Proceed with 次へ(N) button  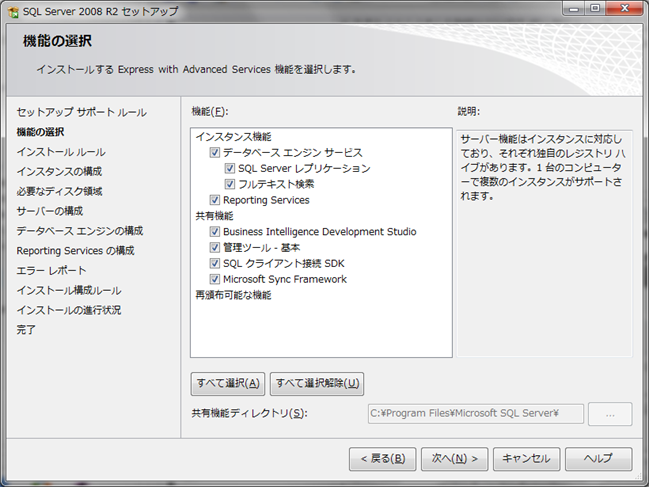(454, 459)
